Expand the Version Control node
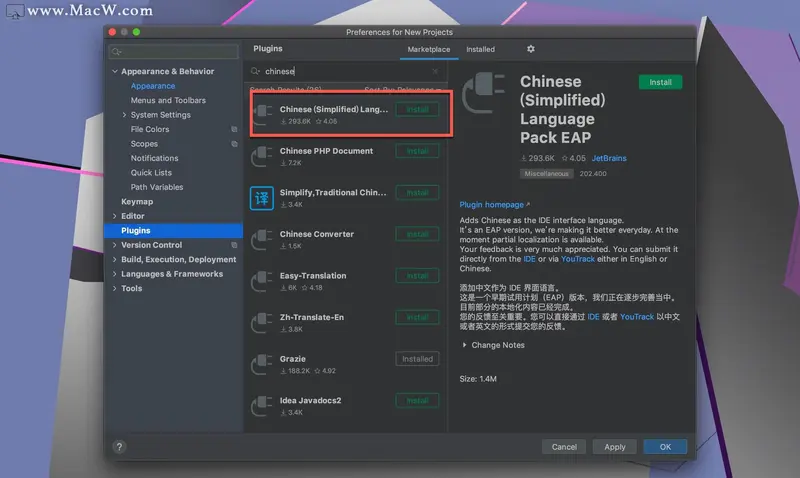 [114, 245]
